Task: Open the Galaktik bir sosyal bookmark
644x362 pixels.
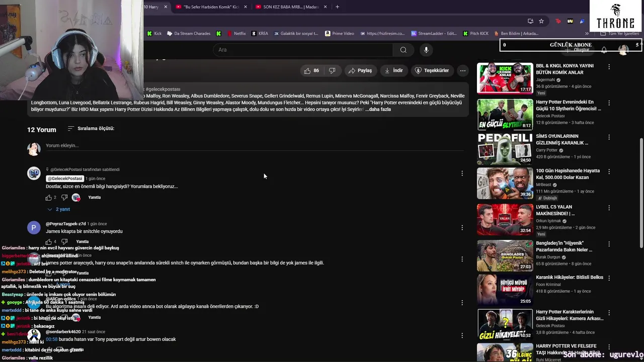Action: [x=296, y=34]
